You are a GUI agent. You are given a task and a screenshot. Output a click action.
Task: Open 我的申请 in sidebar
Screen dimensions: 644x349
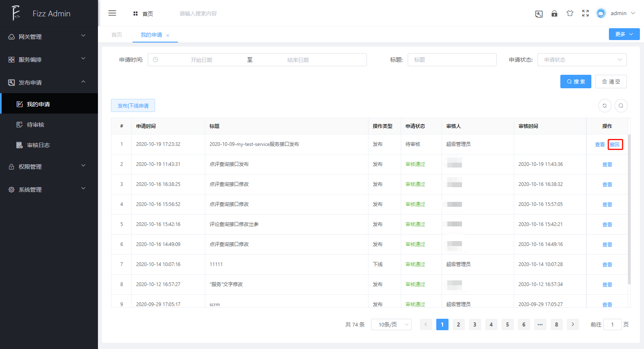[49, 104]
